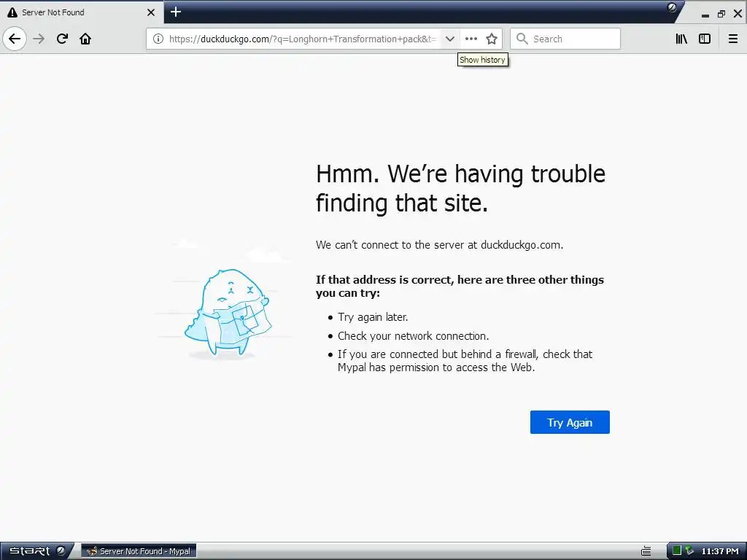Click the forward navigation arrow

tap(39, 39)
